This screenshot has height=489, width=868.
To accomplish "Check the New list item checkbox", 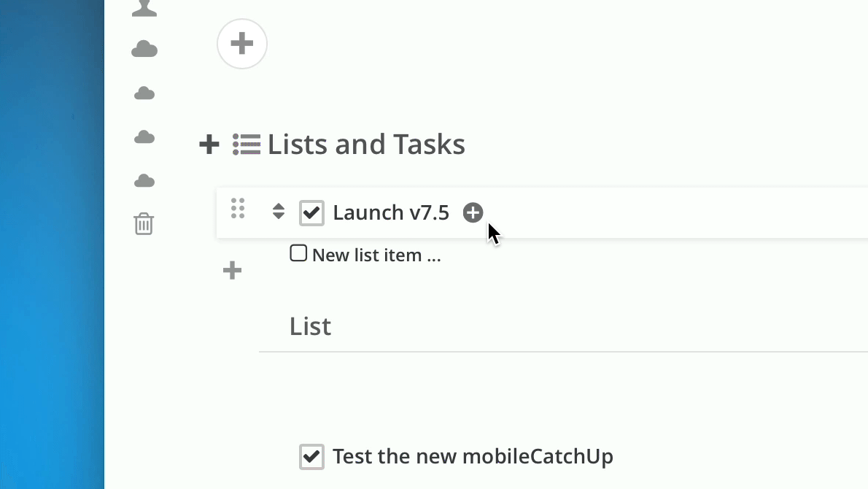I will tap(298, 253).
